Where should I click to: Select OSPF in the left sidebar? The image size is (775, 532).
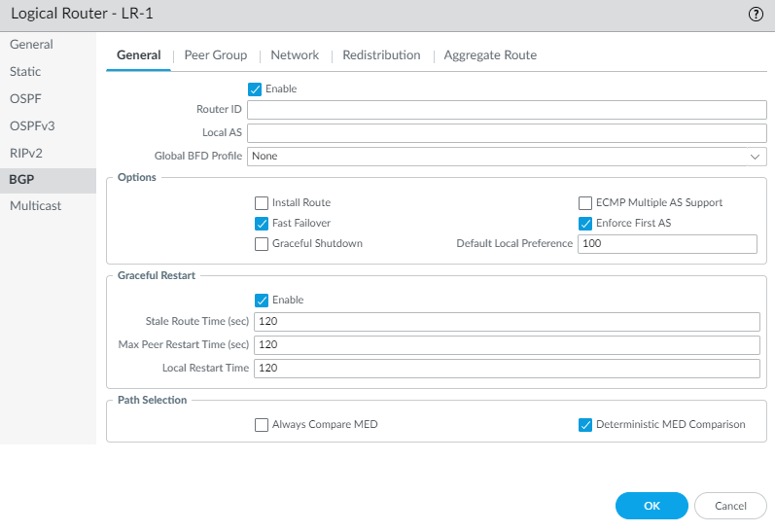point(25,99)
